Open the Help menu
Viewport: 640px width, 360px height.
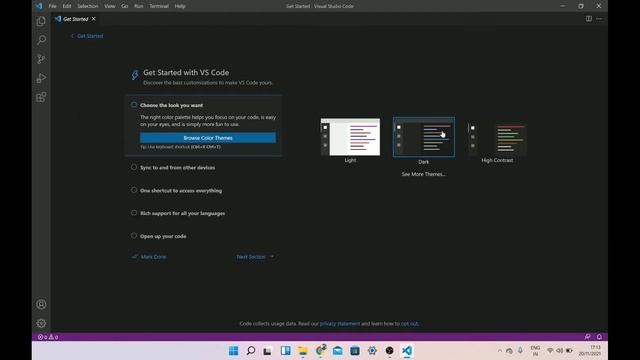[180, 6]
